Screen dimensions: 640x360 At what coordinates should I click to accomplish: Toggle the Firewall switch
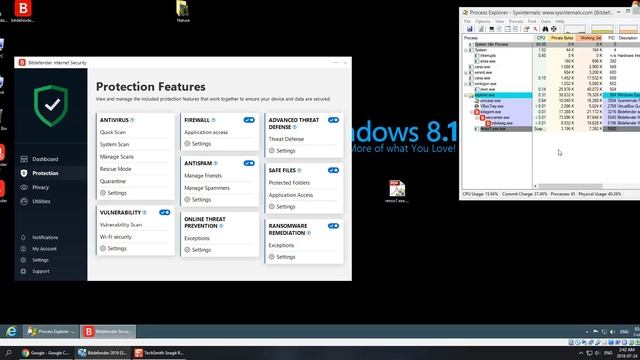(x=249, y=120)
